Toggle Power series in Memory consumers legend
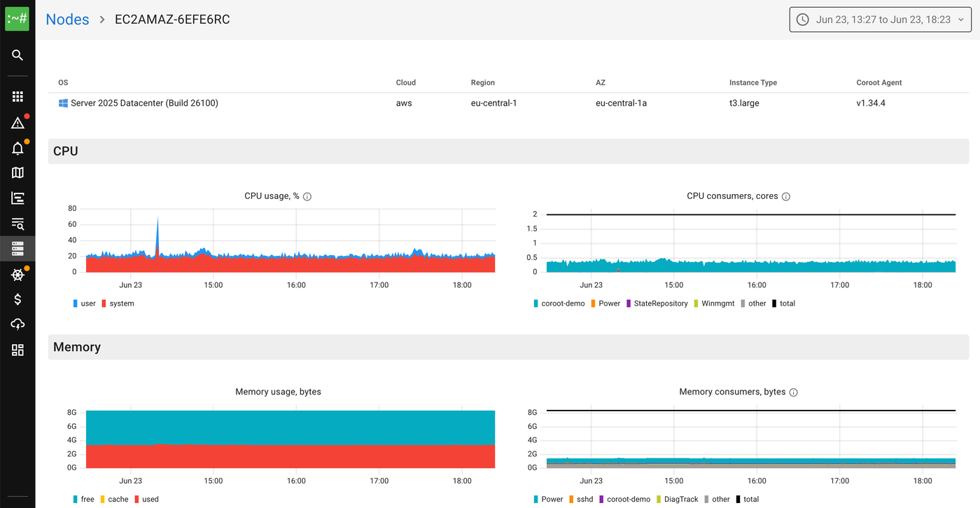980x508 pixels. (548, 500)
